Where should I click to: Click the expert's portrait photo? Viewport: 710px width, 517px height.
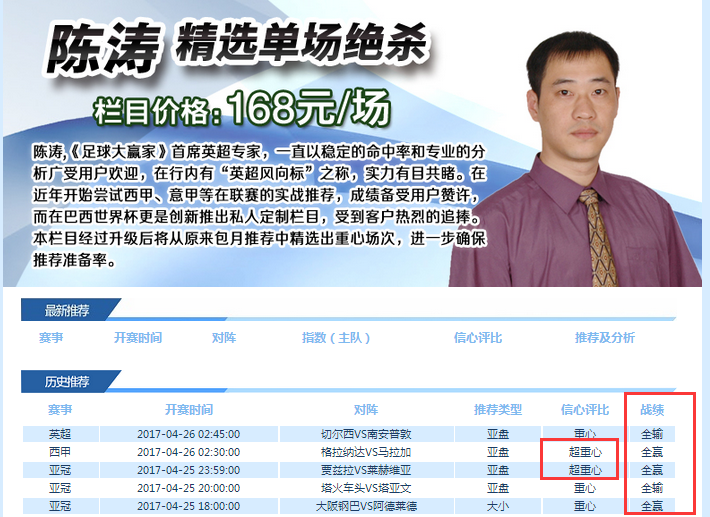pyautogui.click(x=575, y=158)
